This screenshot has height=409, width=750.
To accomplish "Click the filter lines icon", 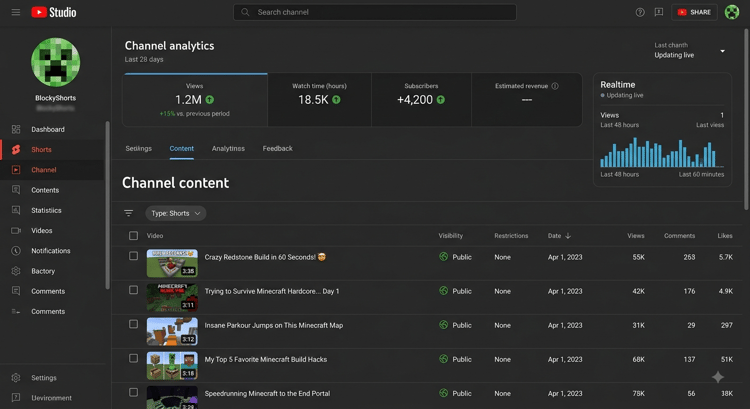I will 129,213.
